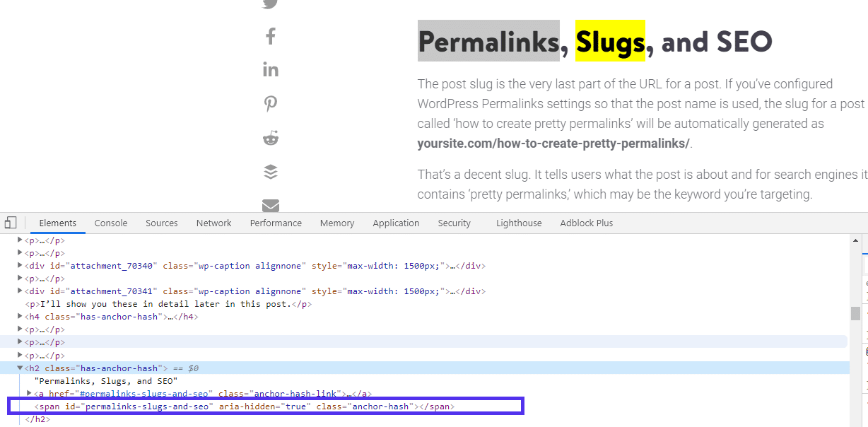Open the Lighthouse tab in DevTools
The height and width of the screenshot is (427, 868).
tap(519, 223)
